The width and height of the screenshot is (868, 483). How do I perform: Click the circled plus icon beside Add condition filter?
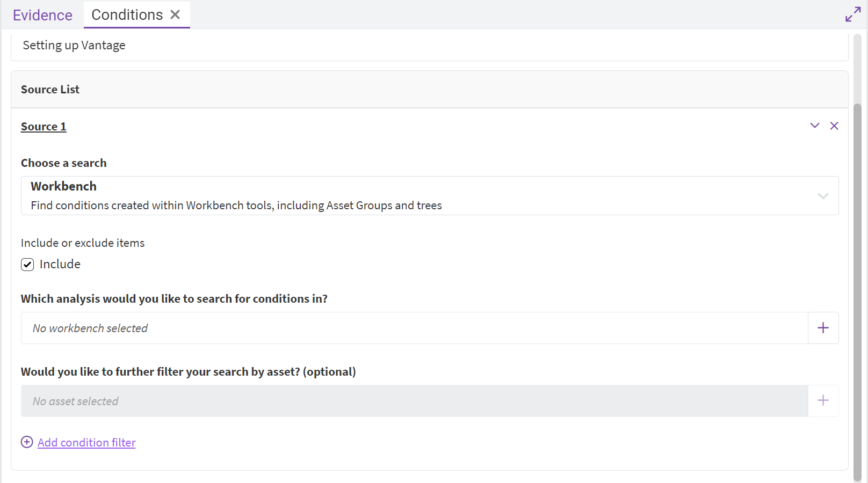click(27, 442)
